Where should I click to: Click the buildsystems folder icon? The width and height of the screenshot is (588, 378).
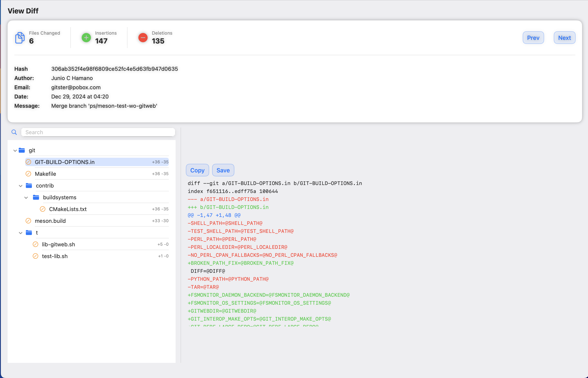click(36, 197)
